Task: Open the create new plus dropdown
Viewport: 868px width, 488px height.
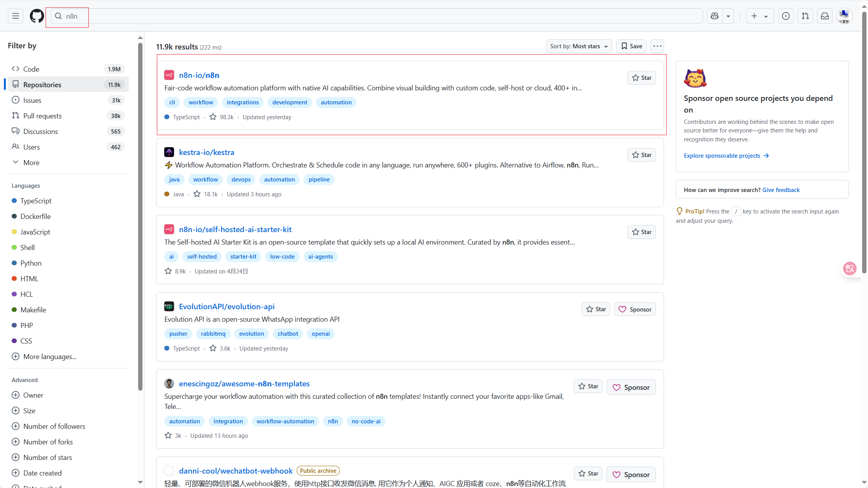Action: (759, 16)
